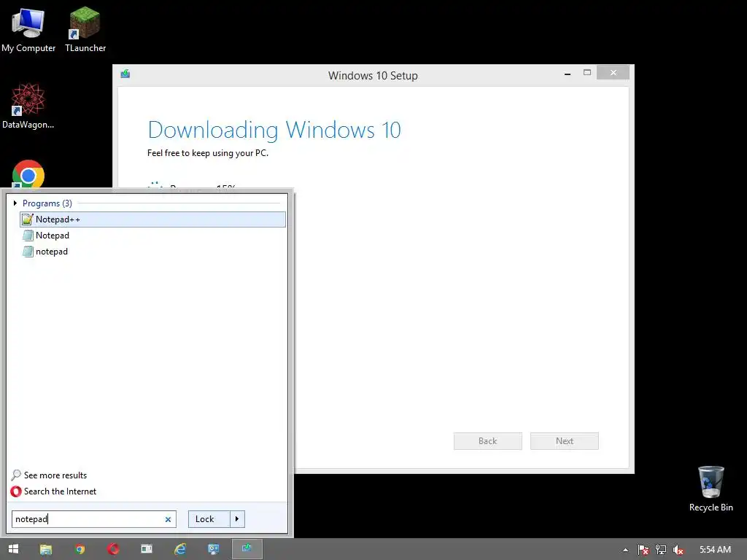This screenshot has height=560, width=747.
Task: Switch to Windows 10 Setup taskbar item
Action: [247, 549]
